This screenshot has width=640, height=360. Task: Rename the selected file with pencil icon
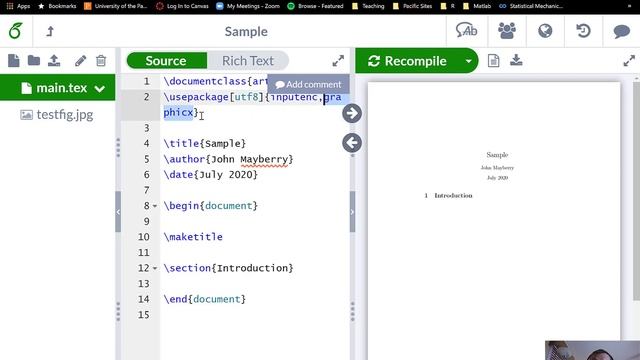[x=80, y=61]
